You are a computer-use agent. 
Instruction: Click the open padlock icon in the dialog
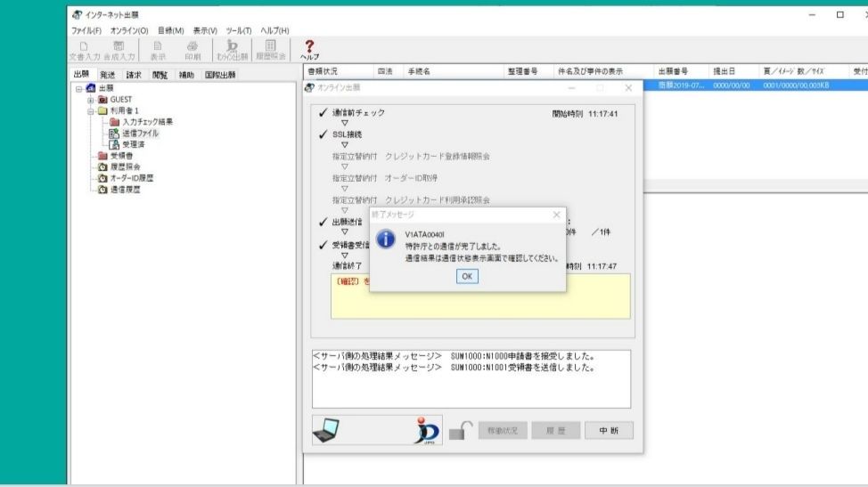458,430
